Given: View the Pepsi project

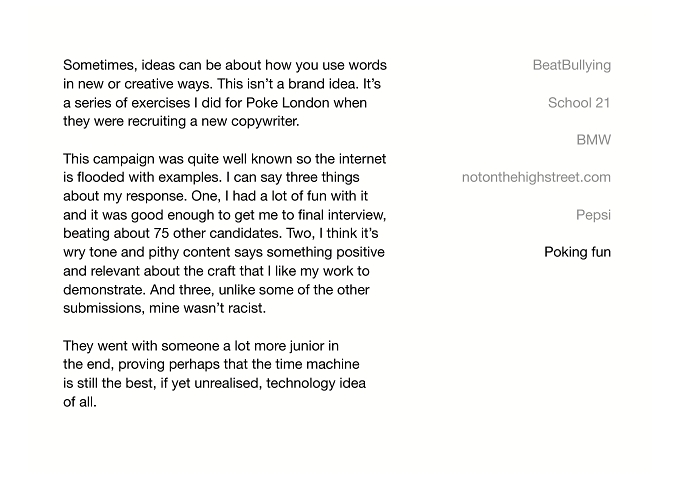Looking at the screenshot, I should point(593,215).
